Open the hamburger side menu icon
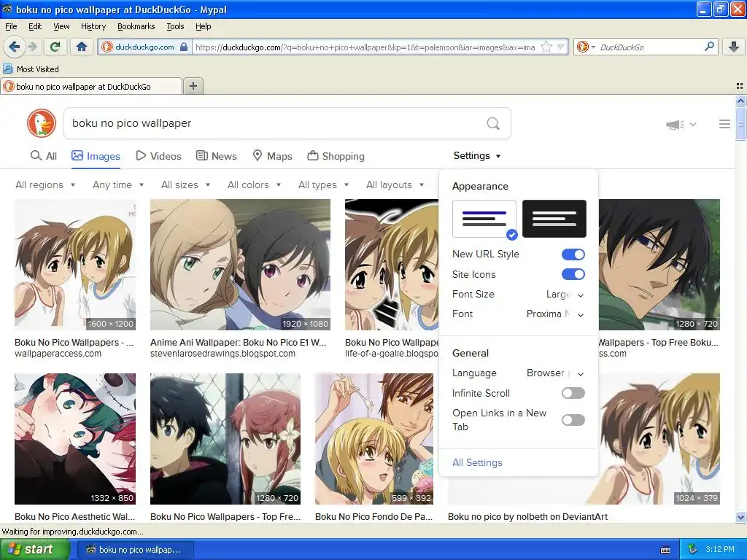 pyautogui.click(x=724, y=124)
